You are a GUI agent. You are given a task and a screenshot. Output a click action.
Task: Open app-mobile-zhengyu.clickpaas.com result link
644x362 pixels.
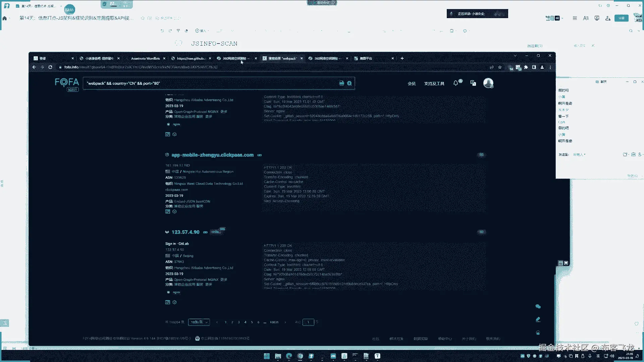[x=212, y=155]
